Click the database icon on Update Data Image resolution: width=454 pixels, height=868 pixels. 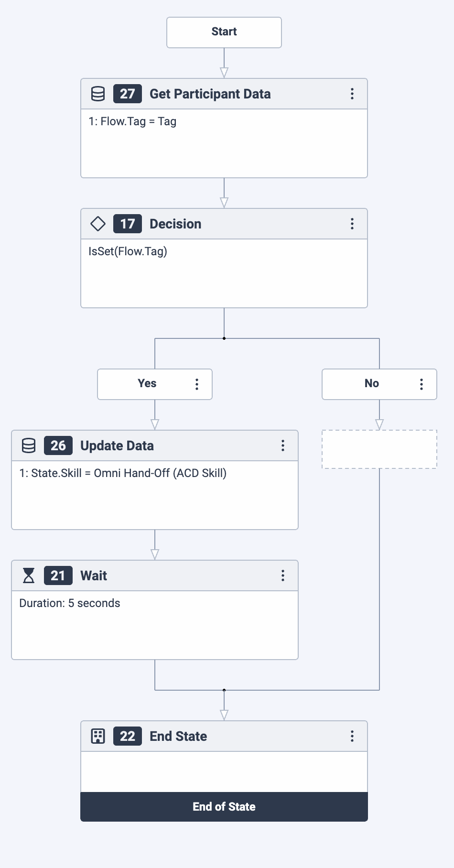(x=29, y=445)
